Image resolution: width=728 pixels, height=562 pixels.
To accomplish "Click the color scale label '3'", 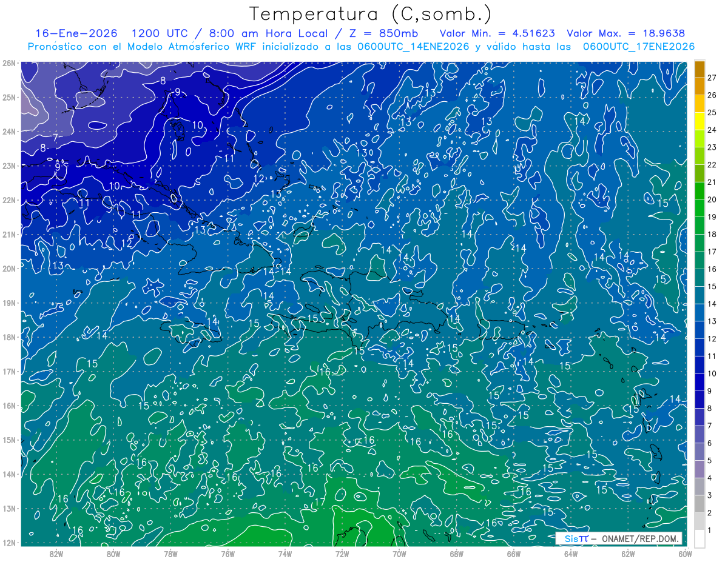I will pyautogui.click(x=710, y=495).
